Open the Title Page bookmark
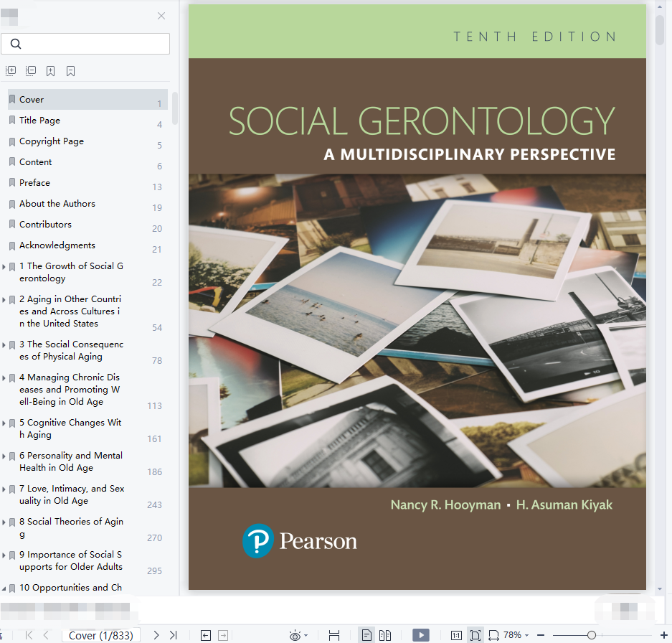This screenshot has height=643, width=672. (x=39, y=121)
